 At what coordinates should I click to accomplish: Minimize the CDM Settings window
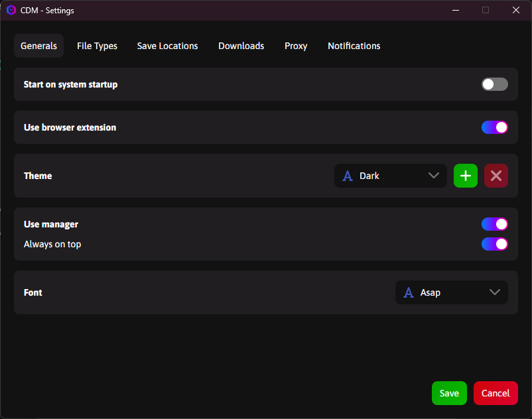(456, 10)
